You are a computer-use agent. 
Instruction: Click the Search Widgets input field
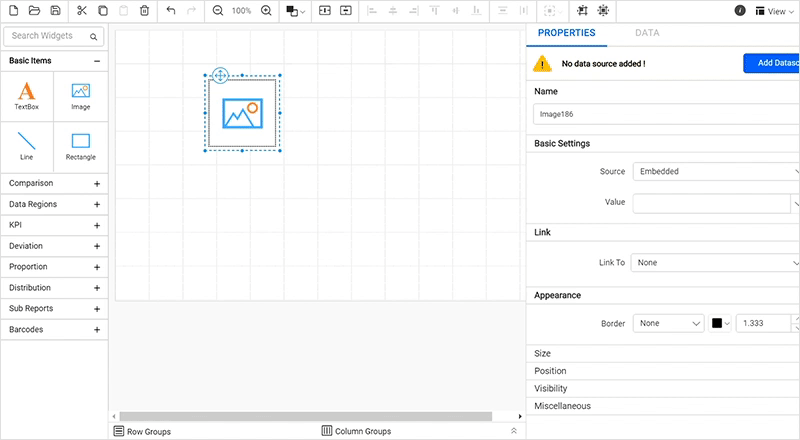(50, 37)
